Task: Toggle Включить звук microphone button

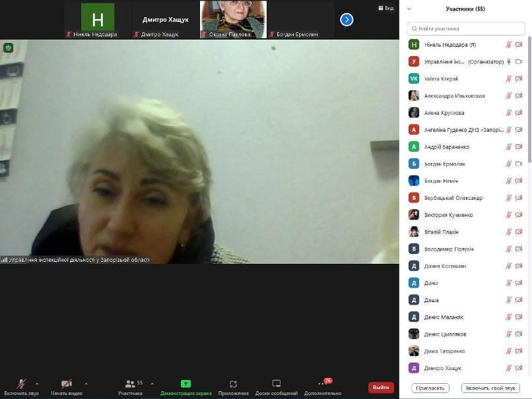Action: [21, 386]
